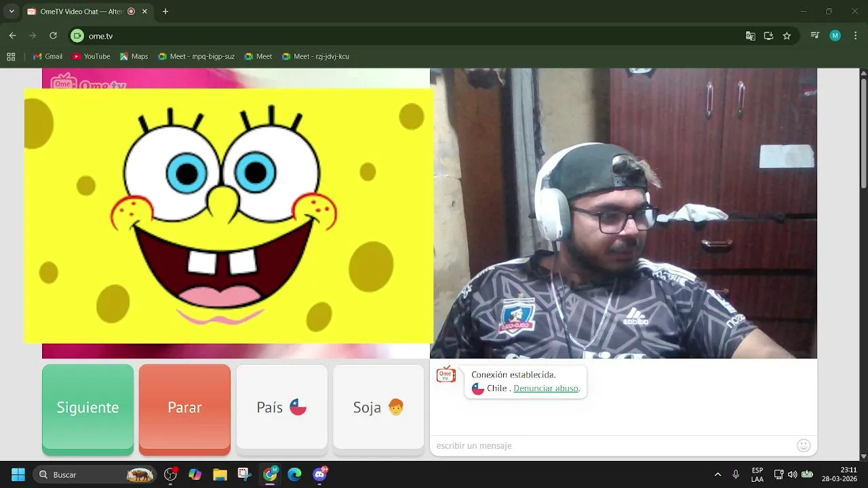This screenshot has height=488, width=868.
Task: Bookmark this page with the star
Action: pos(787,36)
